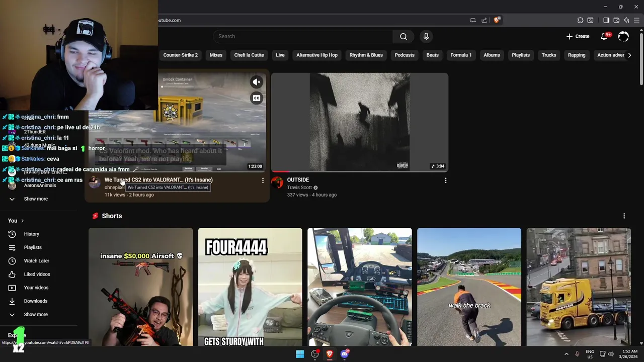Select the Rhythm & Blues chip
The width and height of the screenshot is (644, 362).
coord(366,55)
